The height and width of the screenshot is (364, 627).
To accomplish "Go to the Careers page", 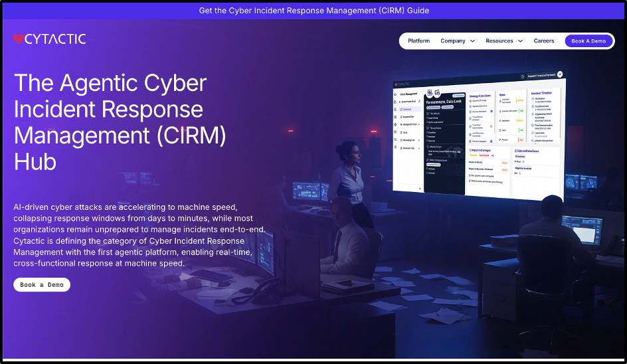I will (x=544, y=41).
